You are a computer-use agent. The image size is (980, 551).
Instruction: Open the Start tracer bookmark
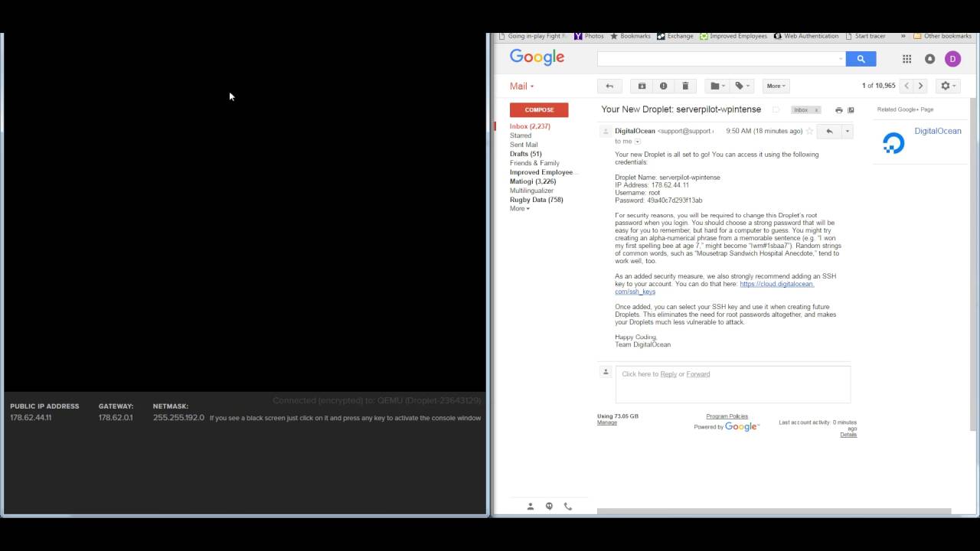(865, 36)
